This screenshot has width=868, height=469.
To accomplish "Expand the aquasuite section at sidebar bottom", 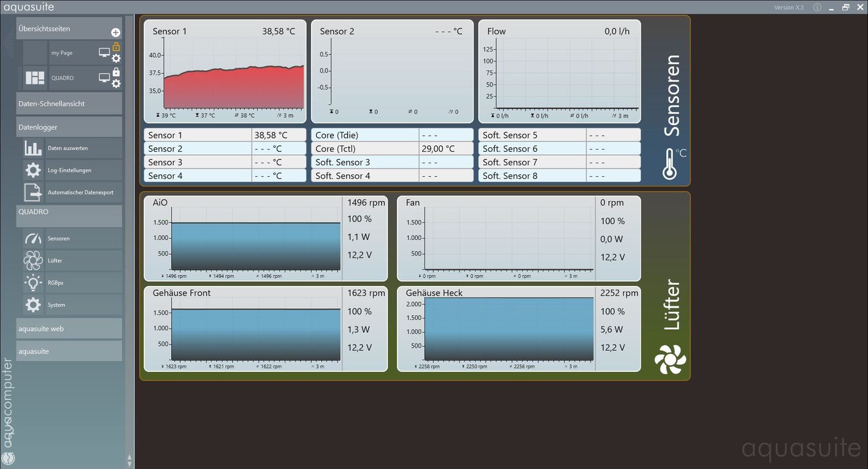I will point(69,351).
